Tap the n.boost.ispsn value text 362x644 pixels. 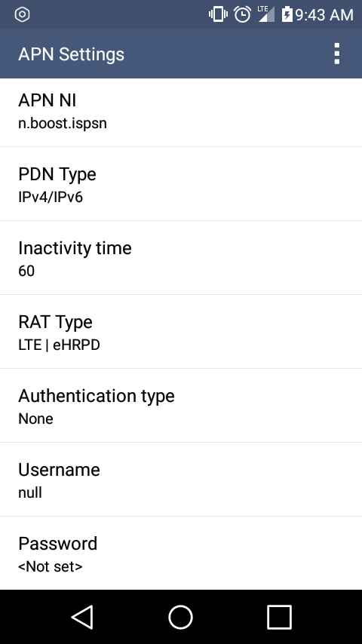point(63,123)
